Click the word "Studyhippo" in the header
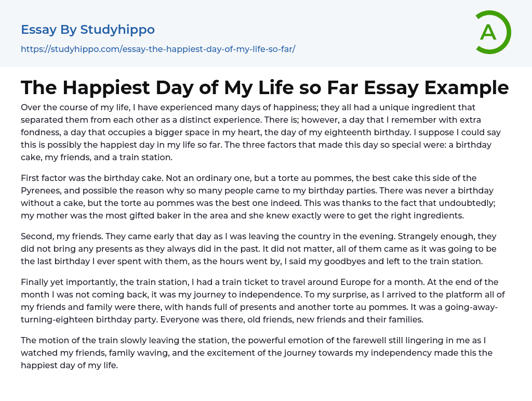Viewport: 532px width, 401px height. coord(117,30)
